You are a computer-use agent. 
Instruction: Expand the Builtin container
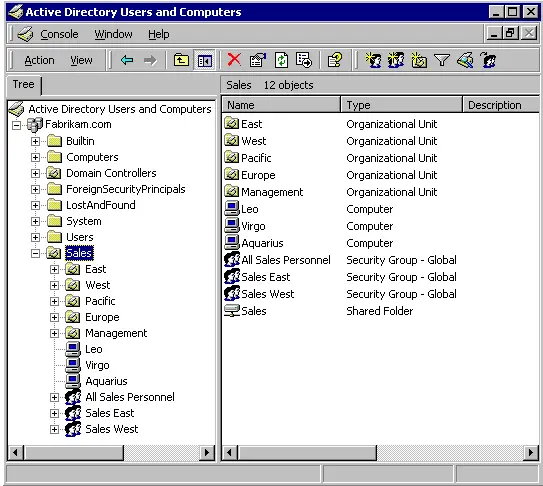click(35, 141)
